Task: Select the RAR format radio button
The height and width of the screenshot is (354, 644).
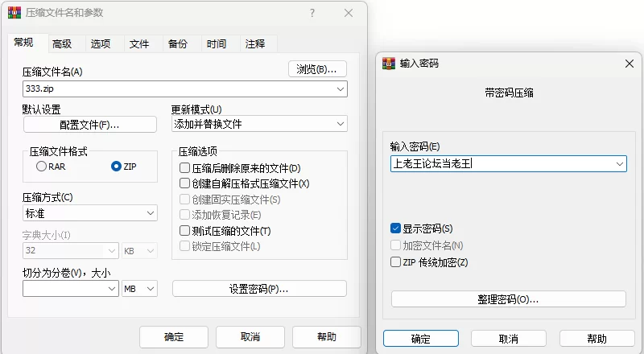Action: (41, 167)
